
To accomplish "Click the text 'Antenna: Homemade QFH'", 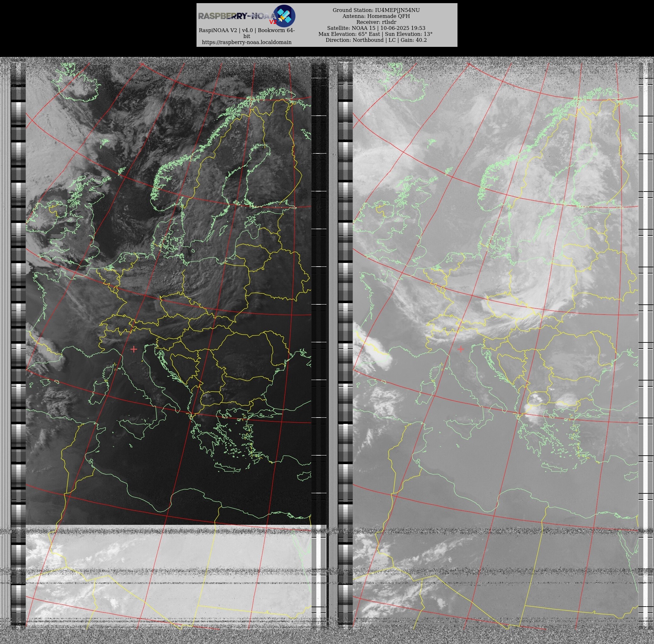I will click(x=376, y=16).
